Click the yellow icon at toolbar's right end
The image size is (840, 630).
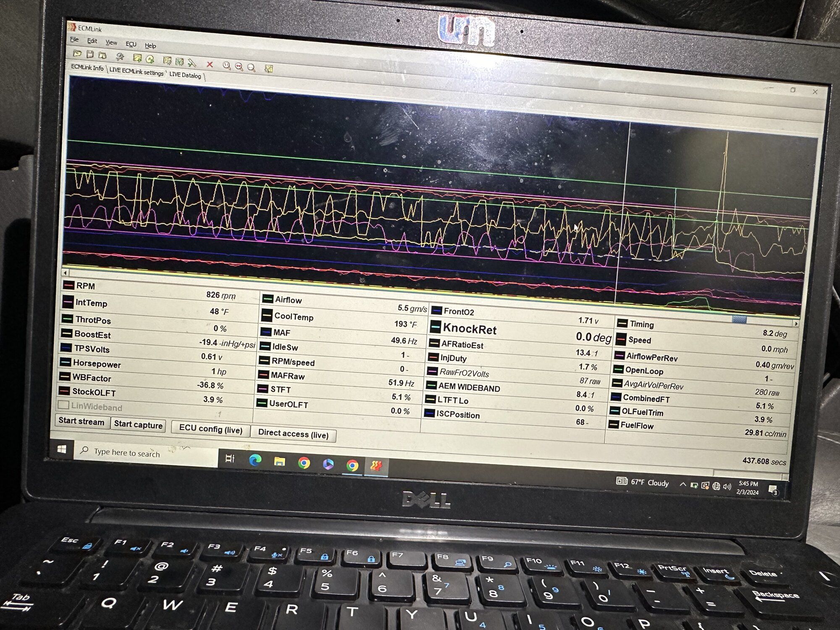(269, 68)
